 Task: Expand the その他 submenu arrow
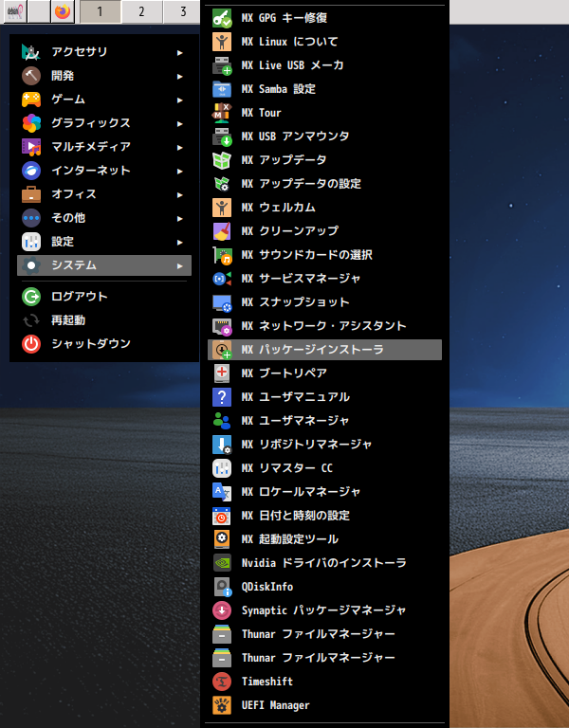[x=180, y=219]
